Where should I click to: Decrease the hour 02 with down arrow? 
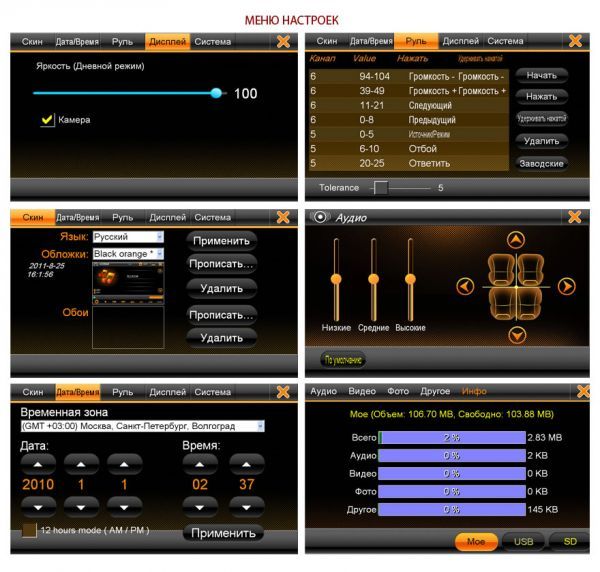click(200, 507)
